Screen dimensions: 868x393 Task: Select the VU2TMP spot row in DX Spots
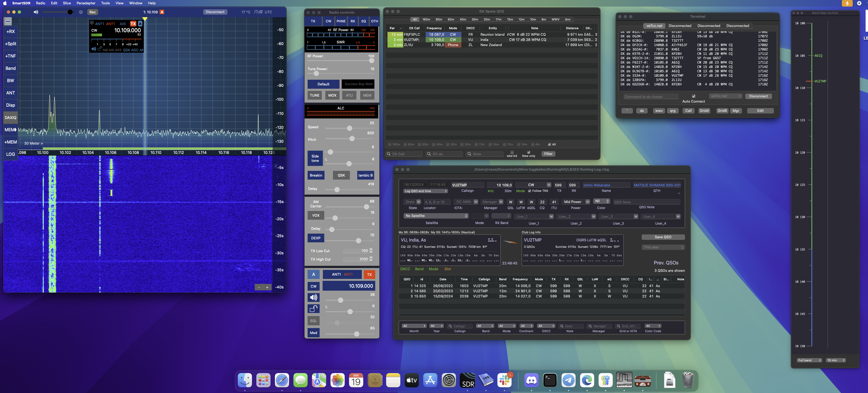click(492, 40)
